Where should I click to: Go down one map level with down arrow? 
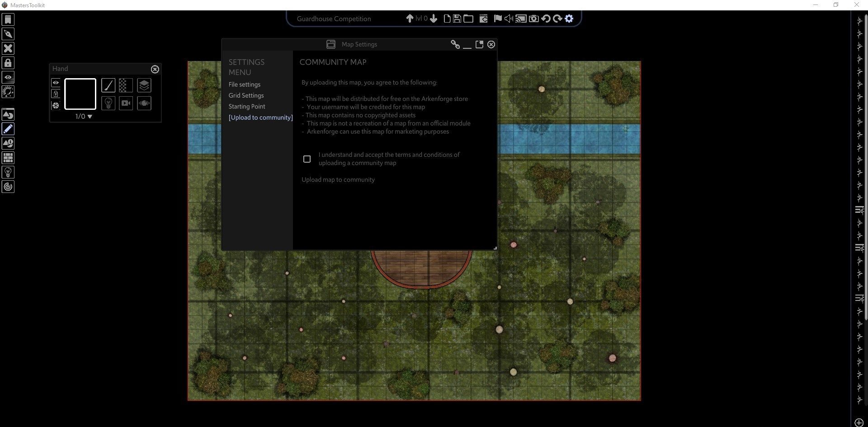pos(434,19)
